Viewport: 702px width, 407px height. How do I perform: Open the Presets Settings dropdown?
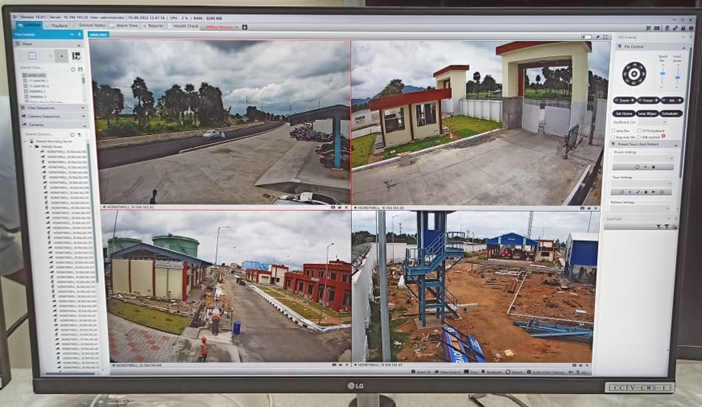(643, 159)
